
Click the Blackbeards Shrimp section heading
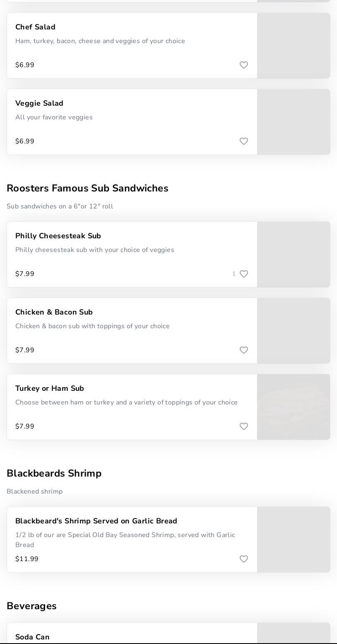click(54, 473)
